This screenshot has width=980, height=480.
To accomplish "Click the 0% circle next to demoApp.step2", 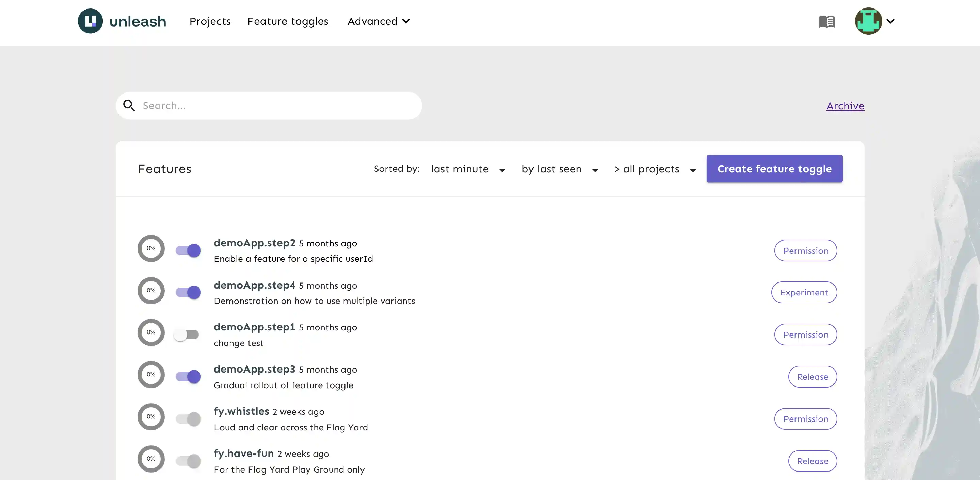I will point(151,248).
